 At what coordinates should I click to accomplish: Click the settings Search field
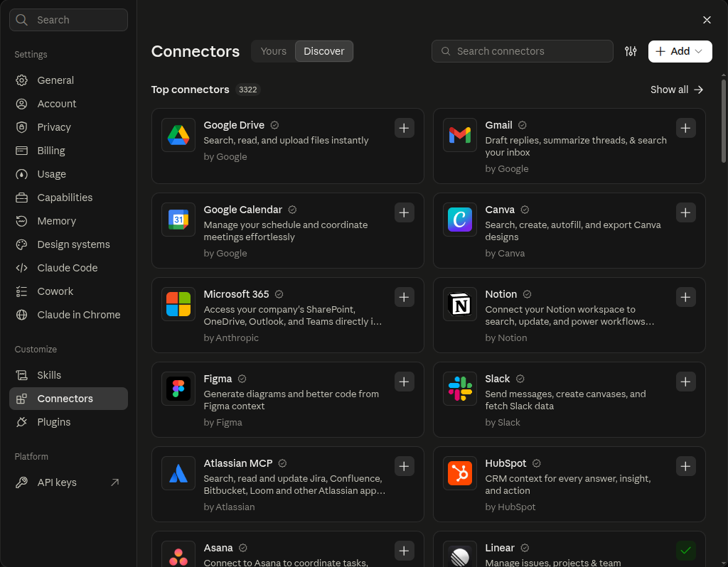point(68,20)
